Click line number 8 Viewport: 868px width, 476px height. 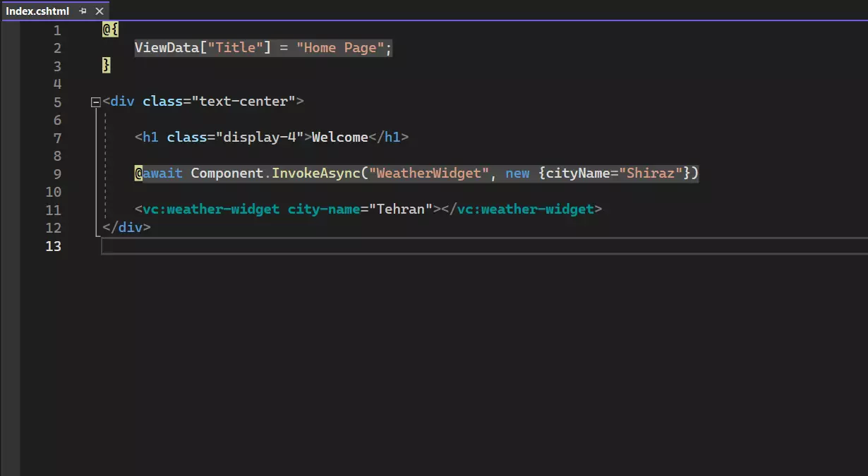coord(57,156)
